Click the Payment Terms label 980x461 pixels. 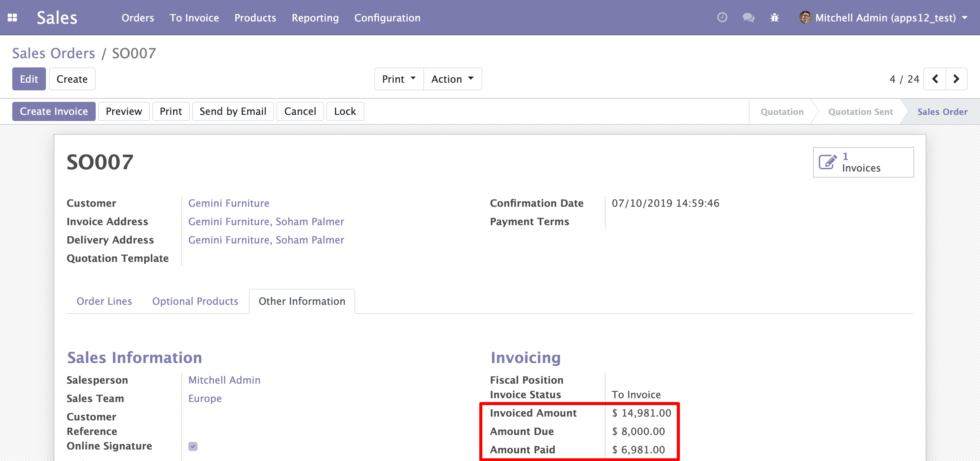[x=529, y=222]
